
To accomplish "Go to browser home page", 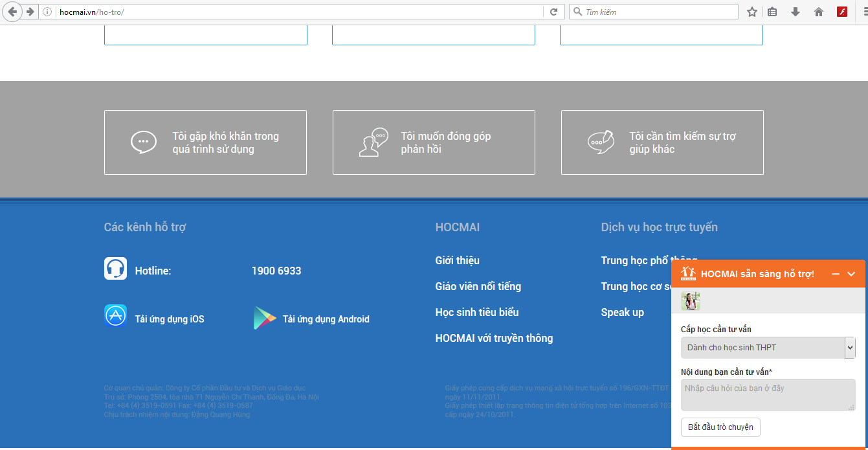I will coord(819,12).
